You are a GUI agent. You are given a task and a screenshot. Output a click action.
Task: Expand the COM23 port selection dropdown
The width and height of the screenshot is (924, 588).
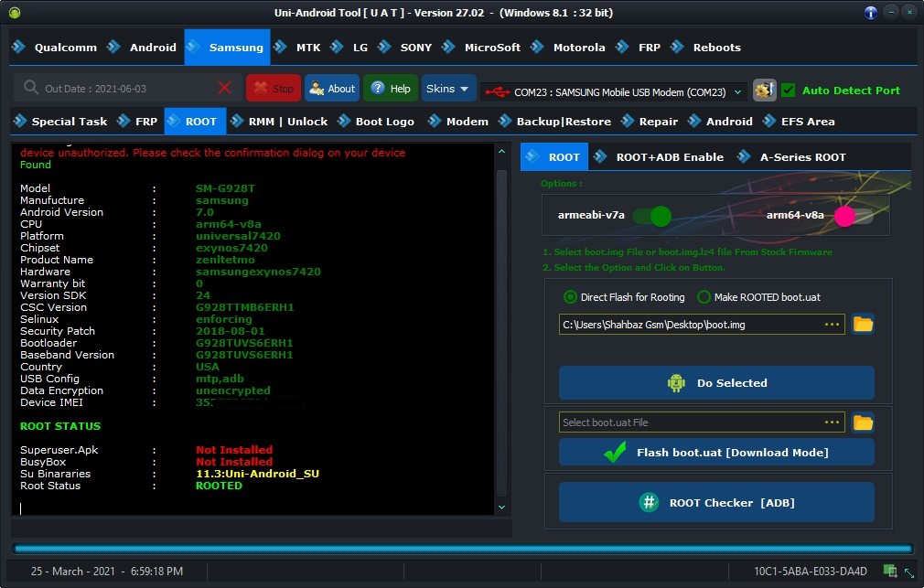[738, 91]
